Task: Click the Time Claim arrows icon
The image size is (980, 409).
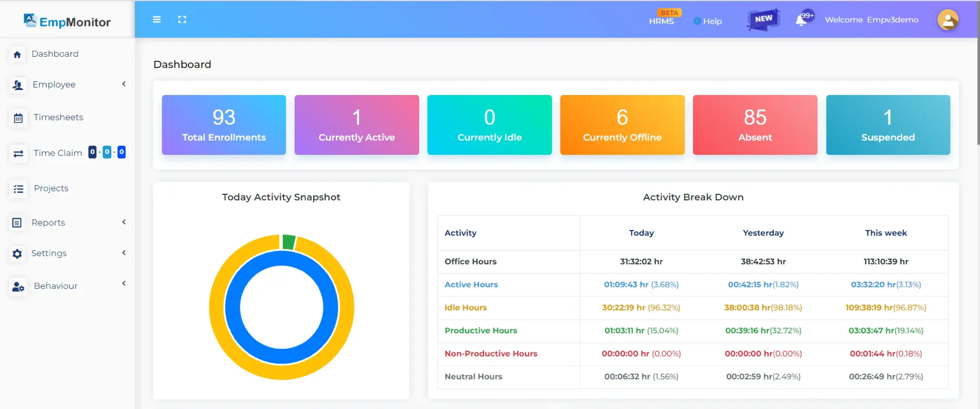Action: click(18, 153)
